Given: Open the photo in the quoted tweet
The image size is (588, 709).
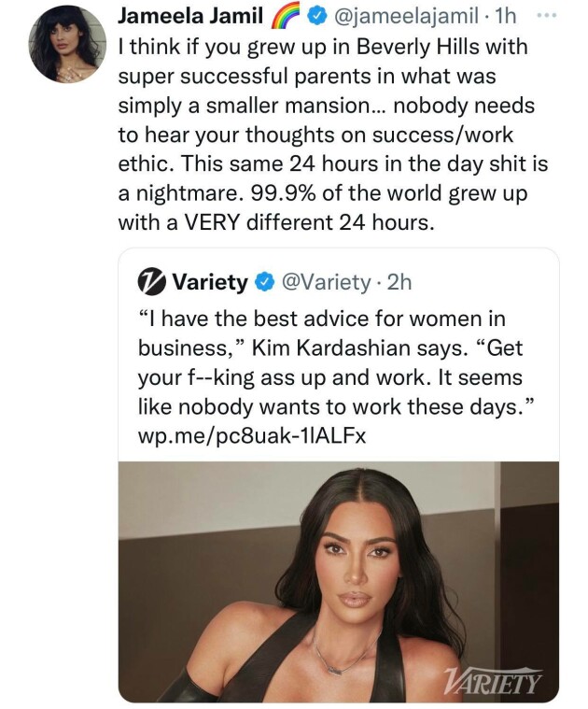Looking at the screenshot, I should [338, 581].
